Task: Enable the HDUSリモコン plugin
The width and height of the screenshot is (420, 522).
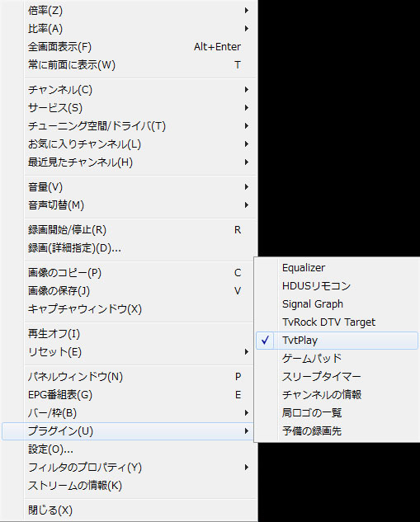Action: click(337, 285)
